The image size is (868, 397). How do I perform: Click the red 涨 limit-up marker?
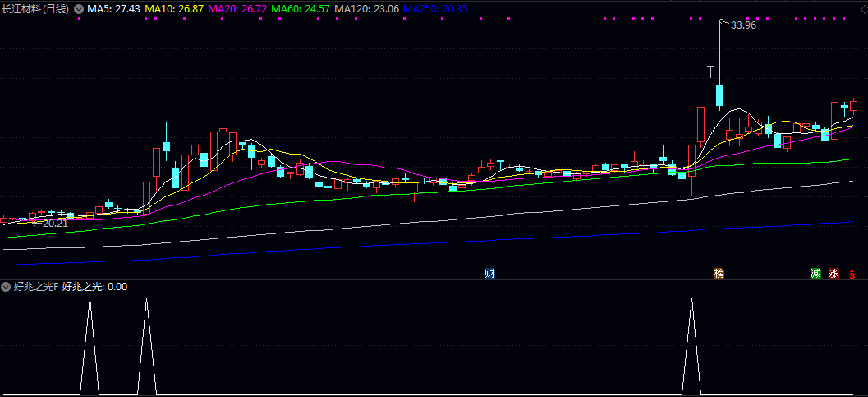(834, 274)
